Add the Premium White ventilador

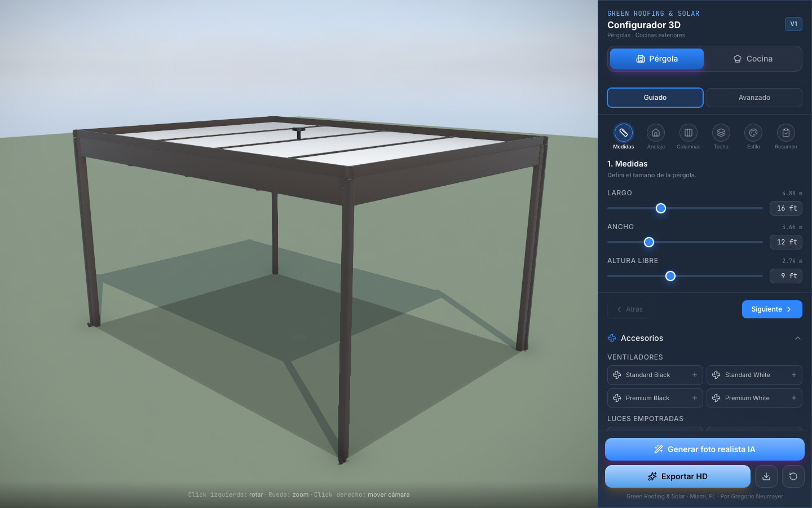754,398
